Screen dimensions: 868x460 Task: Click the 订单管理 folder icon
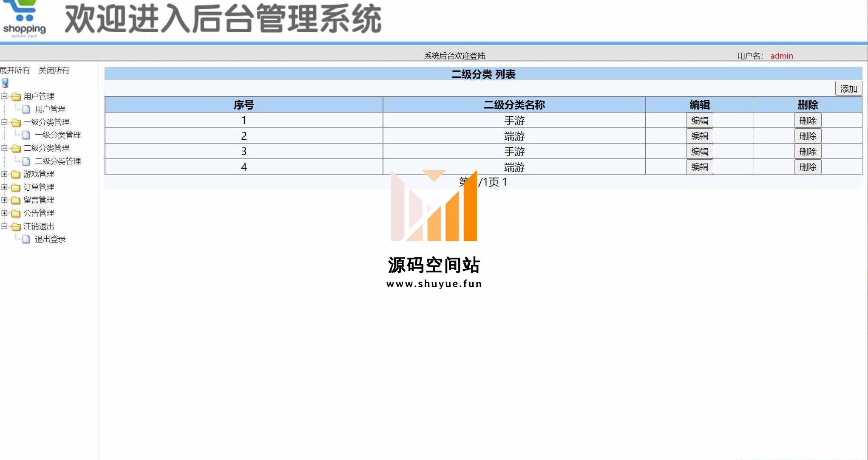[x=16, y=187]
